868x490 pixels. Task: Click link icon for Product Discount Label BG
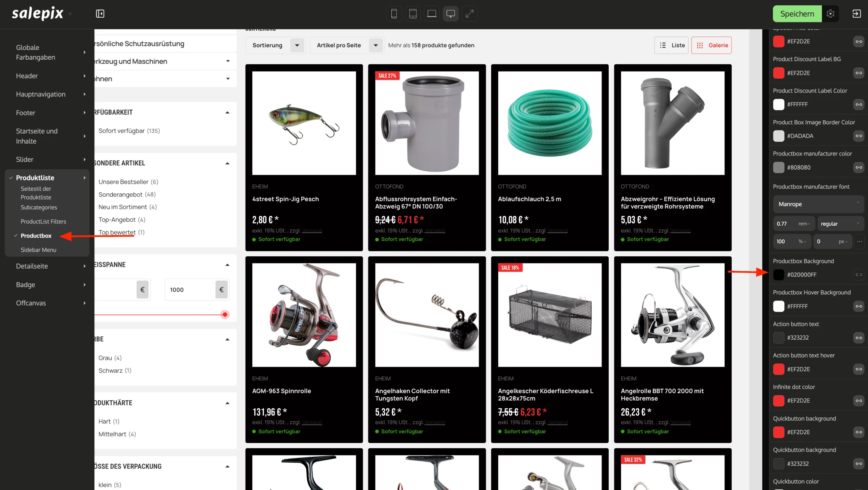859,73
